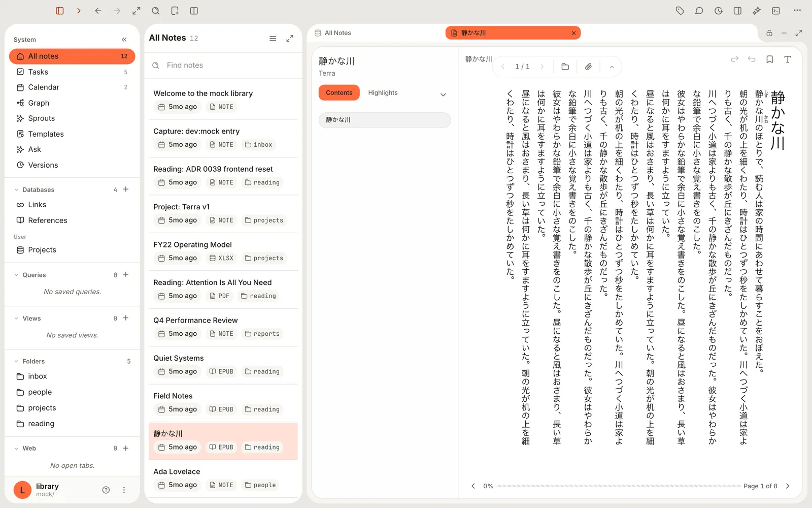
Task: Open the Graph view in sidebar
Action: [72, 103]
